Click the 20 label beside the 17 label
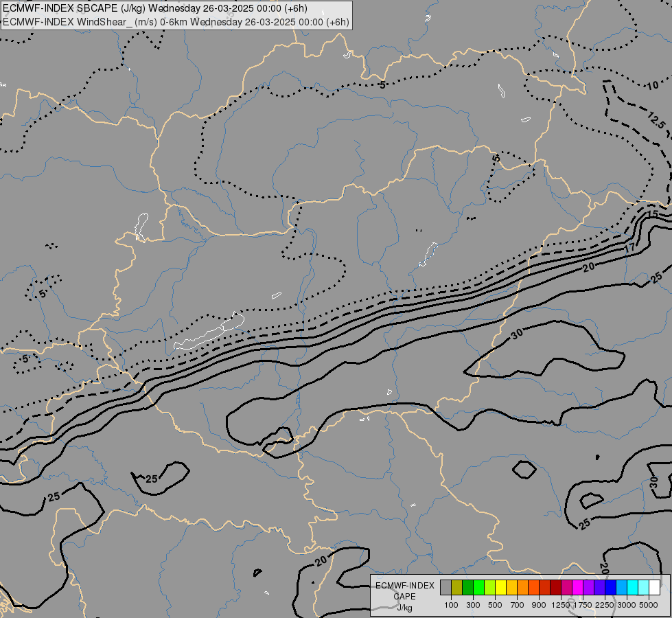 coord(589,266)
